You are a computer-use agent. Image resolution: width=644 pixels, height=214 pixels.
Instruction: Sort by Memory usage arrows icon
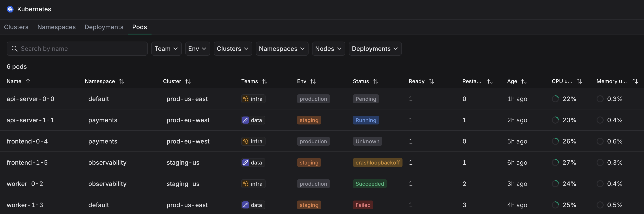[635, 81]
